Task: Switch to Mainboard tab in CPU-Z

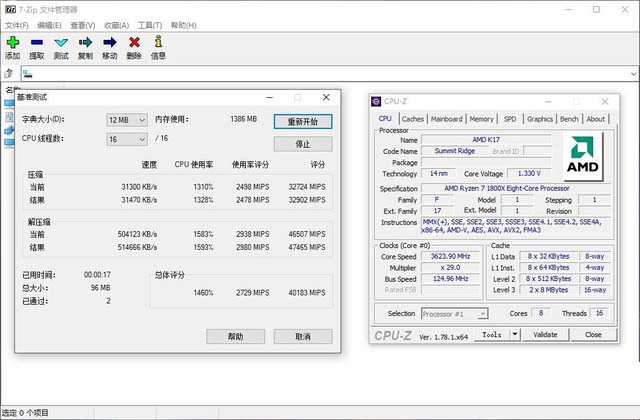Action: [x=447, y=119]
